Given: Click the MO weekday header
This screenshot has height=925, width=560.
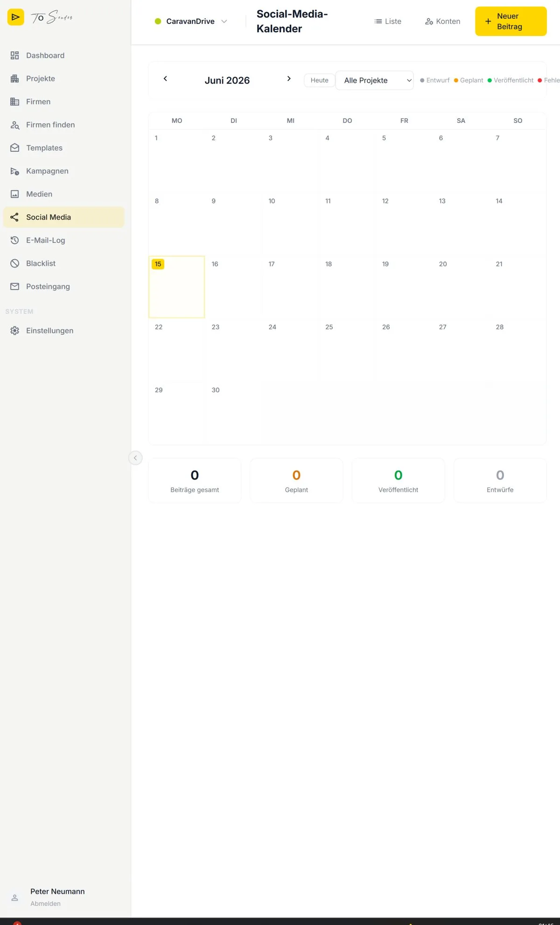Looking at the screenshot, I should point(177,120).
